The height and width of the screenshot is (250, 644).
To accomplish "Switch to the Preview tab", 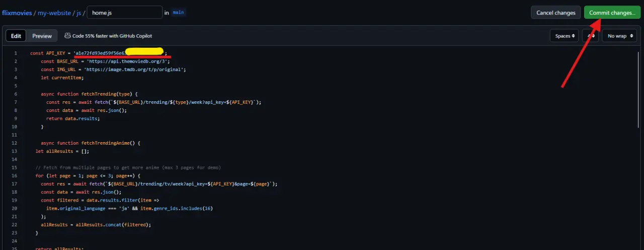I will [42, 36].
